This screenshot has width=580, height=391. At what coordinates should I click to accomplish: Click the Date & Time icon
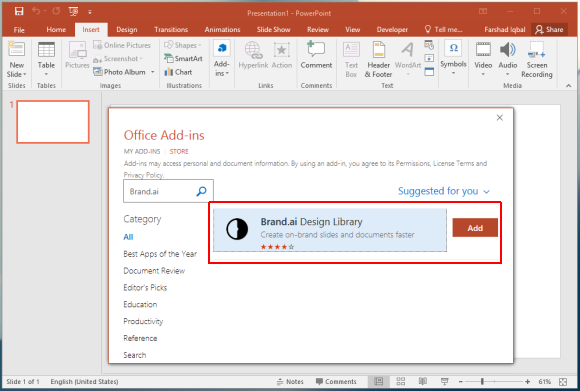(x=429, y=45)
